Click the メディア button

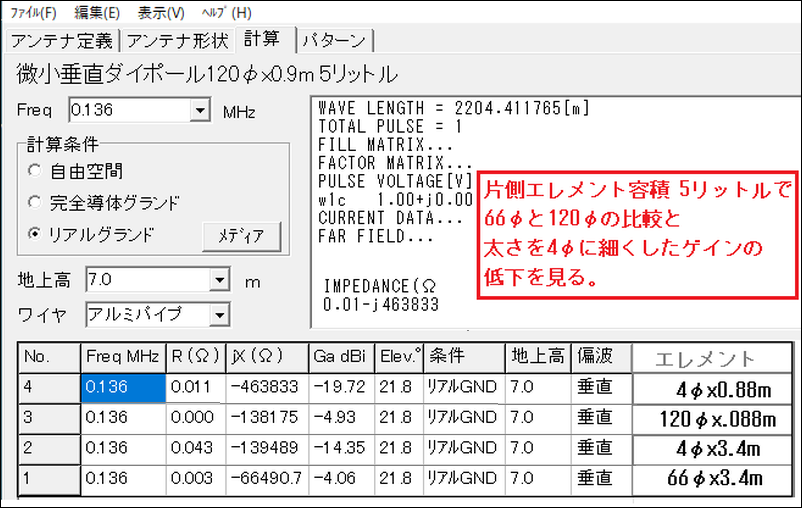pos(240,236)
